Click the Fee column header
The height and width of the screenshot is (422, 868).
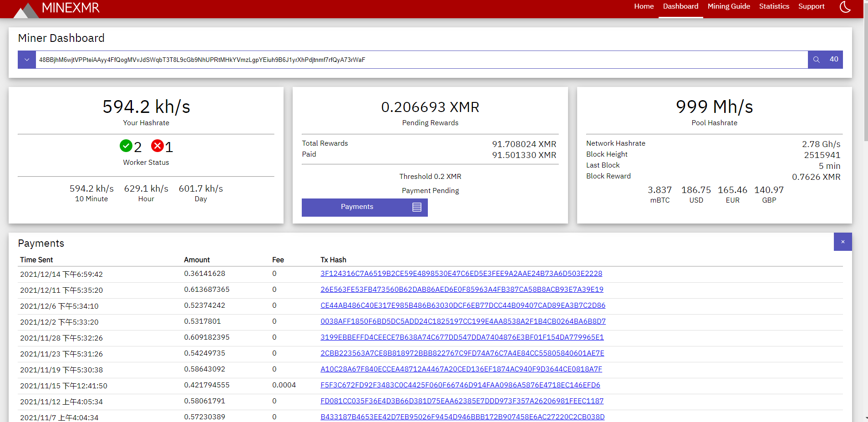278,260
